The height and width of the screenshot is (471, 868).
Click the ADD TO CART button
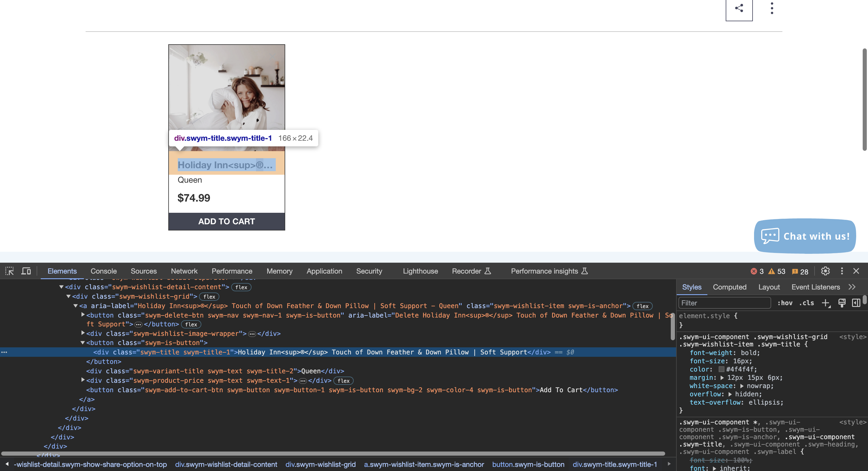pos(226,221)
